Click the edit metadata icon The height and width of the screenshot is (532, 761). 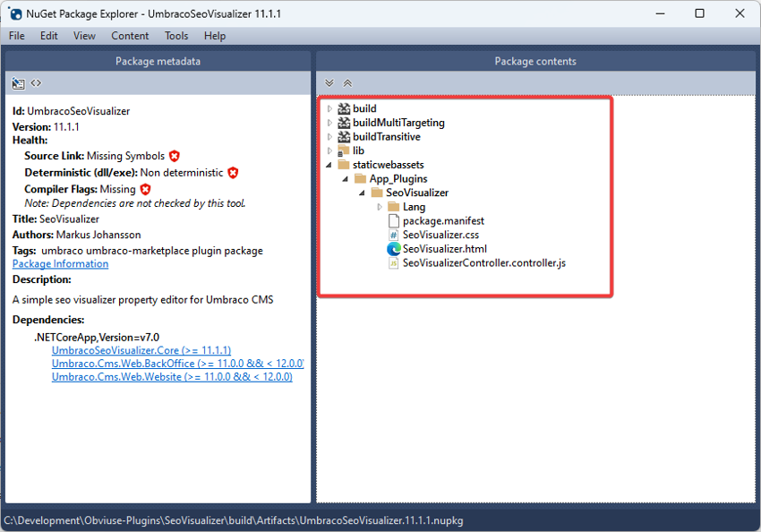point(19,83)
